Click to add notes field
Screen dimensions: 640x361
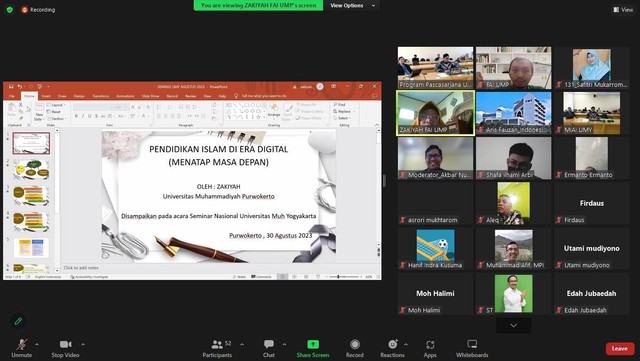(81, 268)
